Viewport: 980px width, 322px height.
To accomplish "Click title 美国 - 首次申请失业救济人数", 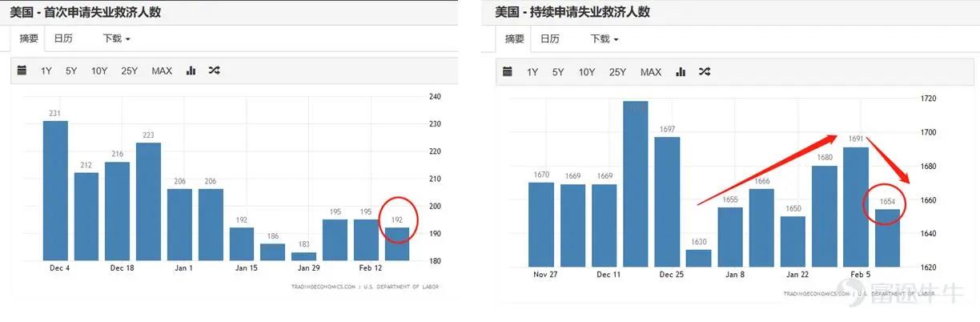I will (85, 11).
